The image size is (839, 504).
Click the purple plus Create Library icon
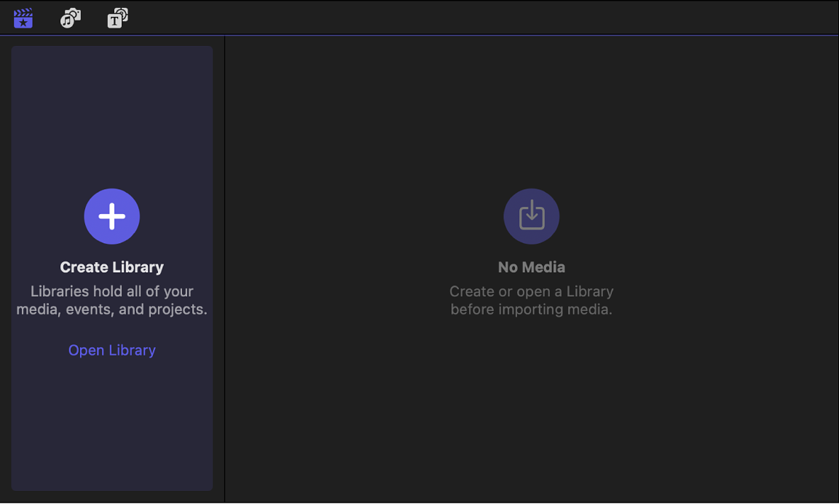point(111,216)
